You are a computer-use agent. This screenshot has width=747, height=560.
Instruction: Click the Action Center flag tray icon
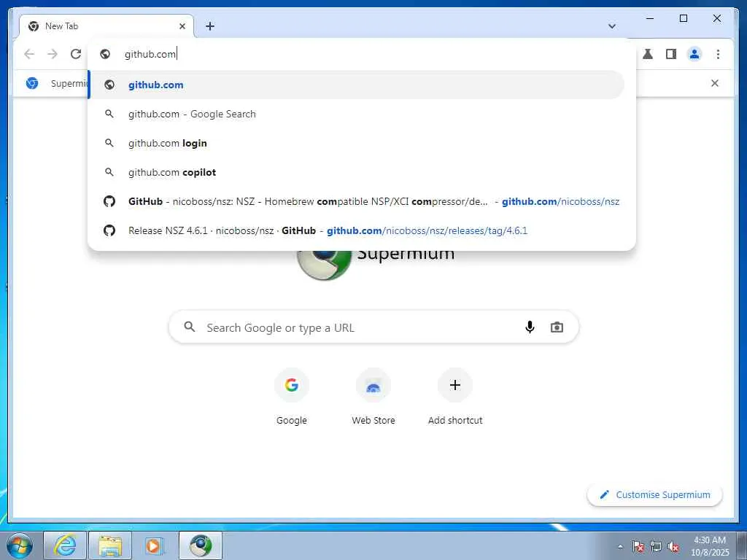pos(638,546)
